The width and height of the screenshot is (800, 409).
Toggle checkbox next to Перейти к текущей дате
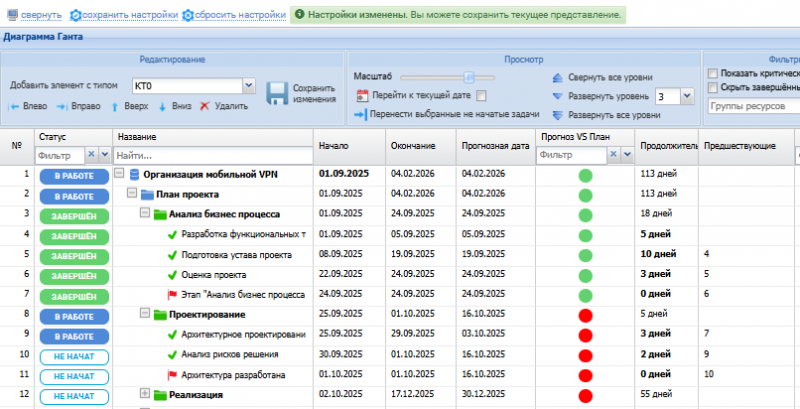(482, 96)
